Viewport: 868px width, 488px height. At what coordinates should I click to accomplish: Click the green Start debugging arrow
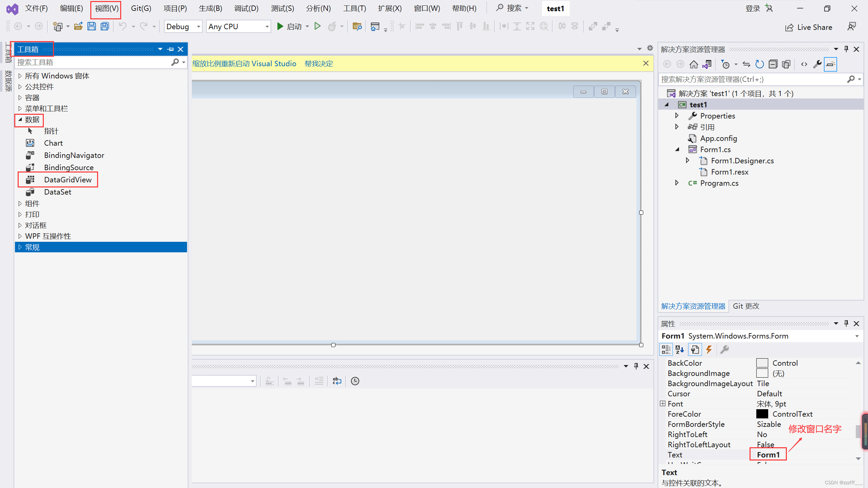280,26
